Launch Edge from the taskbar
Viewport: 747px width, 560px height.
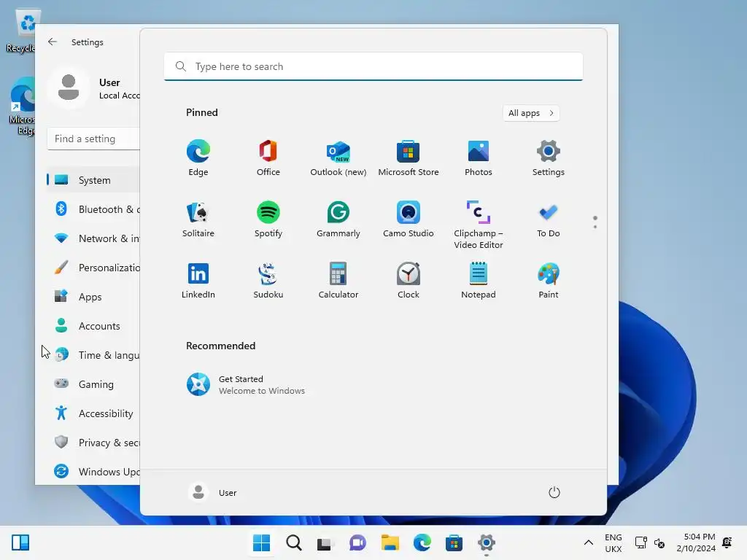point(422,542)
